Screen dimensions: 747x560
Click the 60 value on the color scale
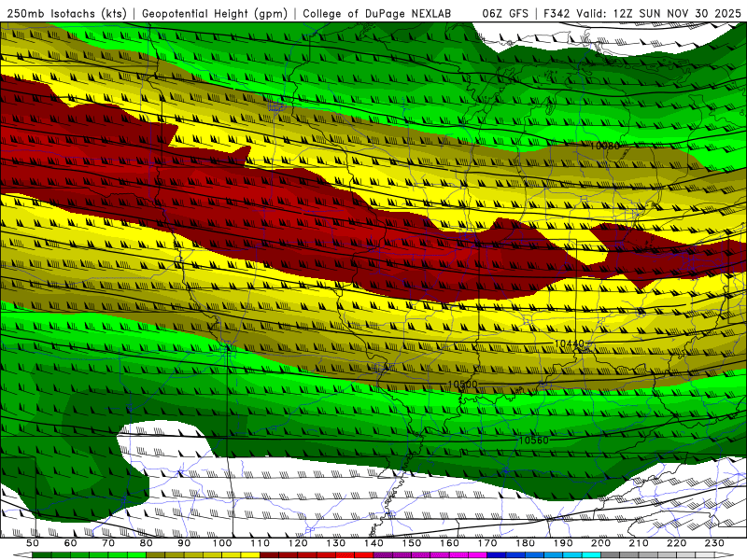(x=71, y=543)
